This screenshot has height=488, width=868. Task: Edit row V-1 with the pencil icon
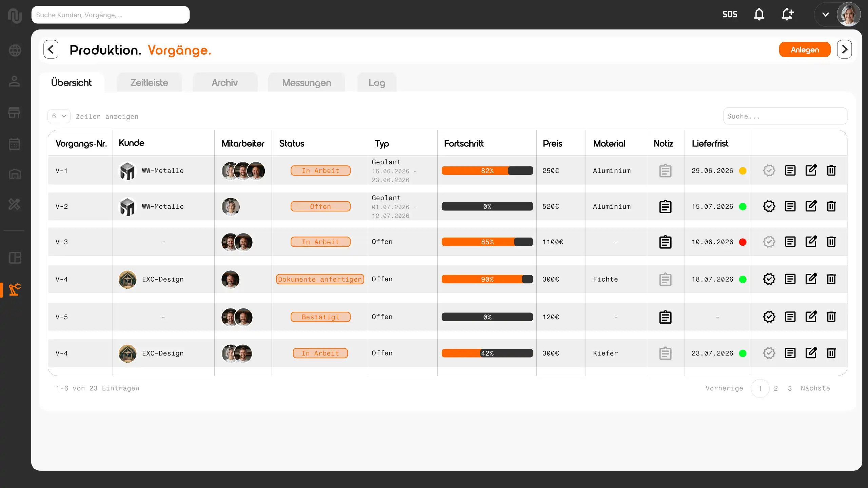pyautogui.click(x=811, y=170)
